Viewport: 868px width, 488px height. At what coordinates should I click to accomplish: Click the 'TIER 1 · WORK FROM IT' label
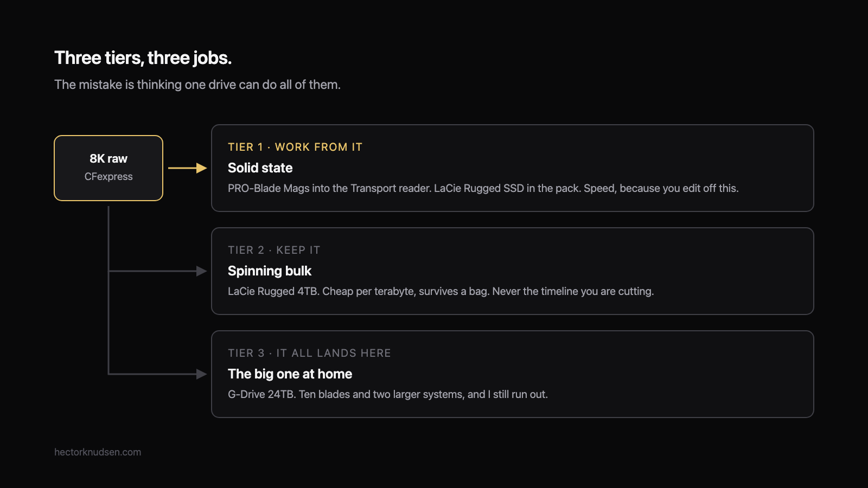(x=295, y=147)
